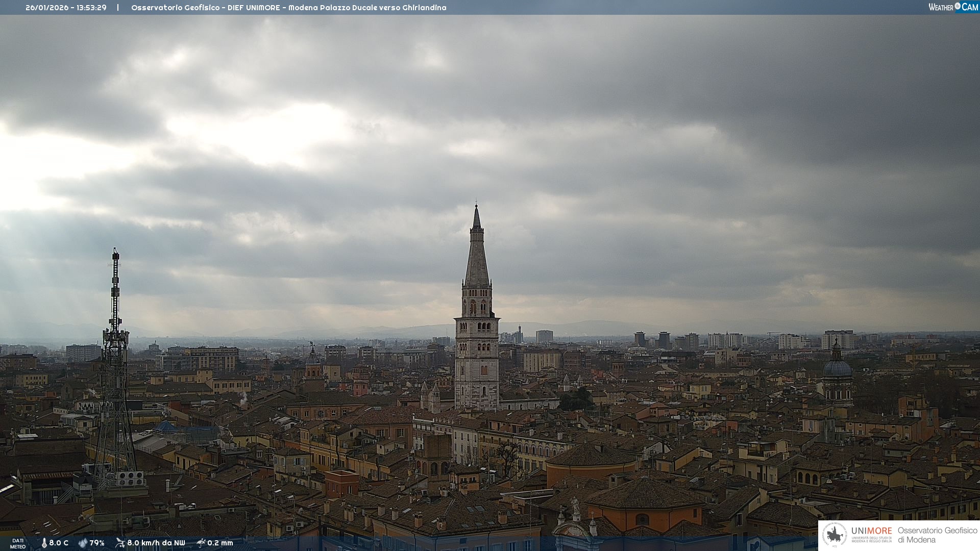Select the 79% humidity reading
Screen dimensions: 980x551
point(97,543)
